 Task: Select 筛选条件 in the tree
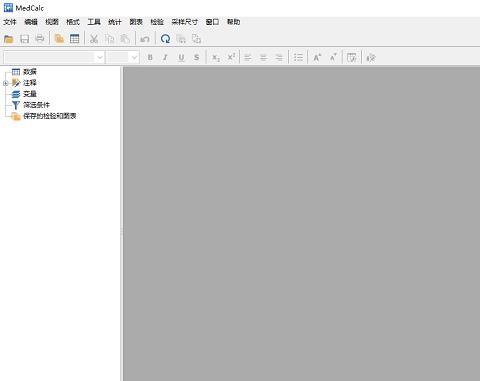[x=36, y=105]
